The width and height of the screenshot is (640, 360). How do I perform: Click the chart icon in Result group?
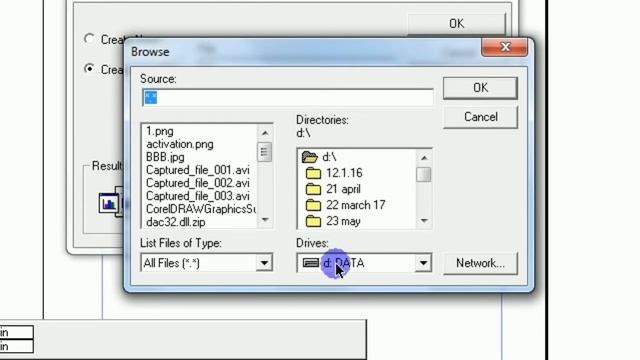pyautogui.click(x=109, y=203)
